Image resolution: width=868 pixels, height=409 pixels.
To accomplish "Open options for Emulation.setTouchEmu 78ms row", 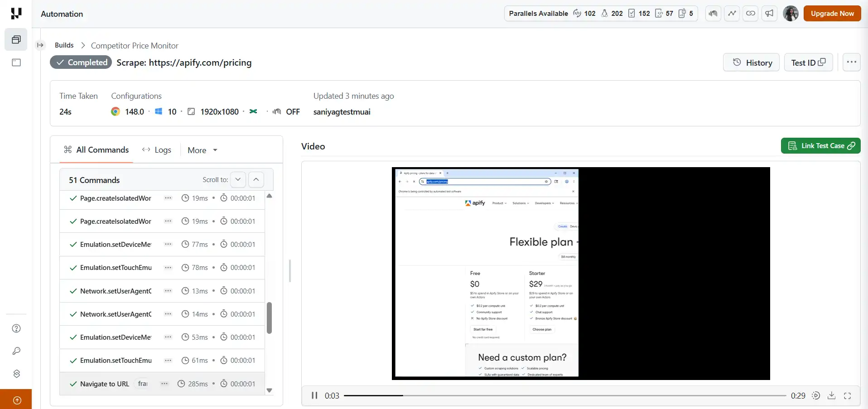I will click(168, 267).
